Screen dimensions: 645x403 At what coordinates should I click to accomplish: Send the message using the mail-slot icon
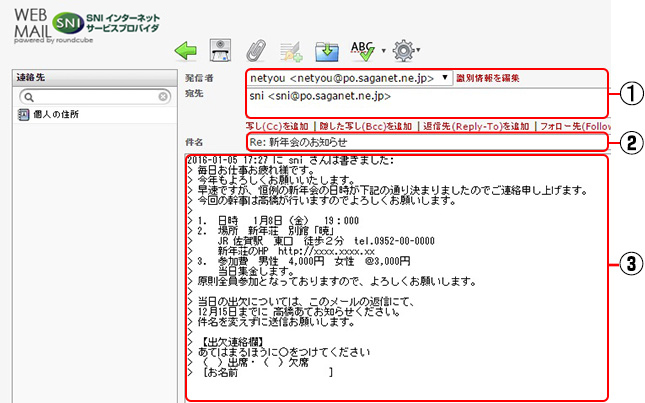[x=223, y=49]
